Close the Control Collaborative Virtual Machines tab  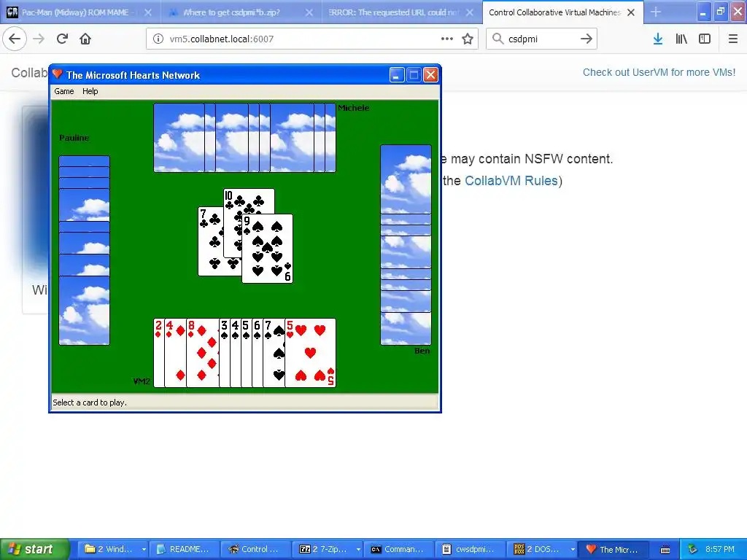click(x=631, y=12)
